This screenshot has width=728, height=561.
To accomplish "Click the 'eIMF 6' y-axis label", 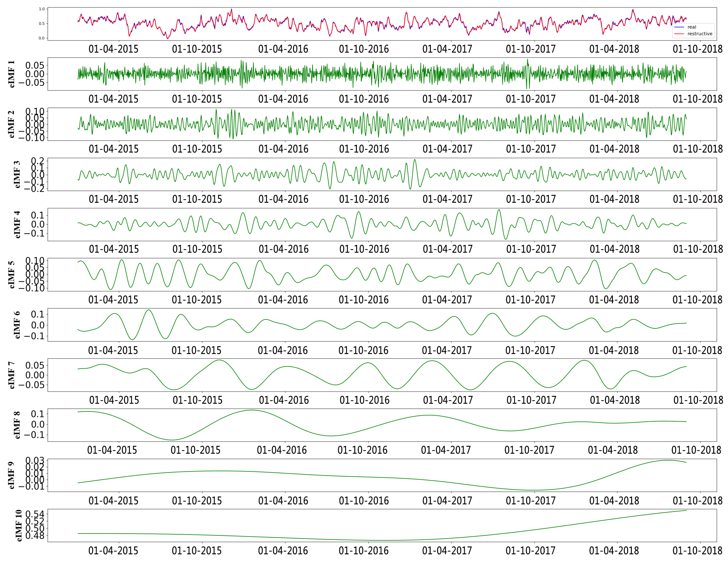I will (17, 325).
